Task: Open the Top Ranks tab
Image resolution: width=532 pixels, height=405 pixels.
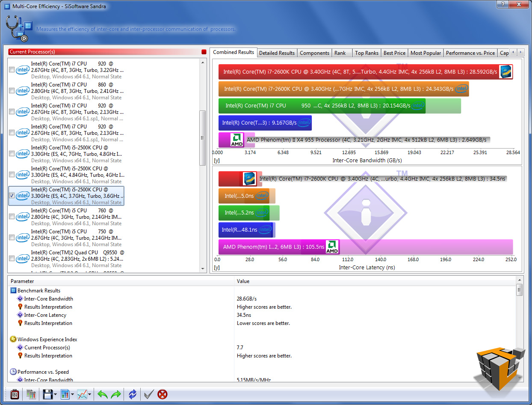Action: (x=366, y=53)
